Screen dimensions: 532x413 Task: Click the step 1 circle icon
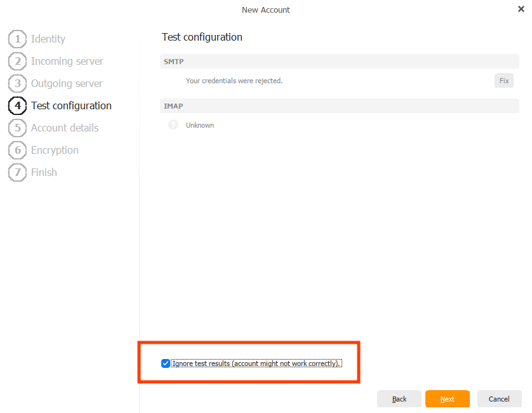coord(17,39)
